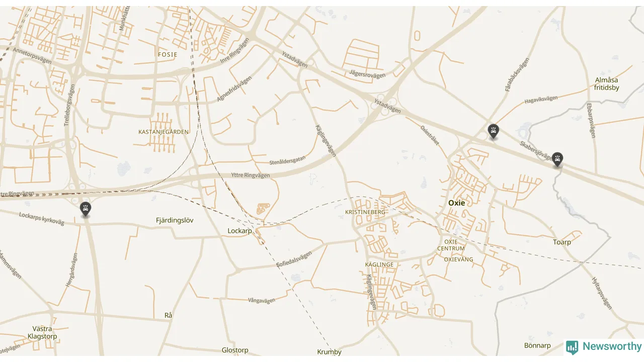The image size is (644, 362).
Task: Click the Fjärdingslöv place label
Action: coord(175,220)
